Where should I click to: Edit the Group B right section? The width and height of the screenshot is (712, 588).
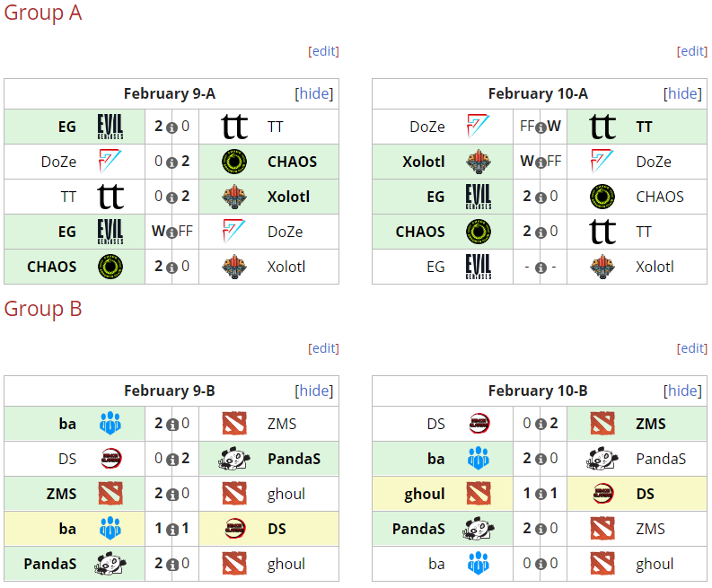click(x=692, y=348)
